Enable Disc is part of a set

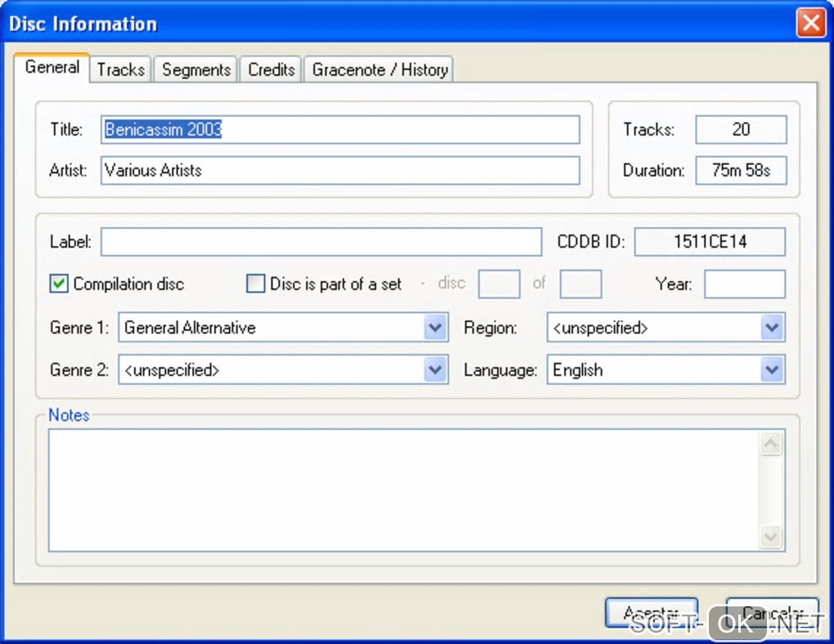coord(256,284)
